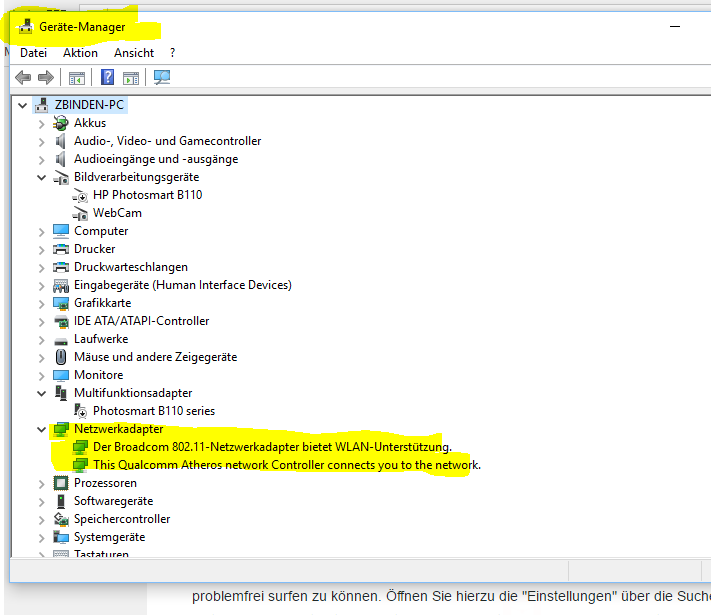Viewport: 711px width, 615px height.
Task: Collapse the Multifunktionsadapter category
Action: 41,393
